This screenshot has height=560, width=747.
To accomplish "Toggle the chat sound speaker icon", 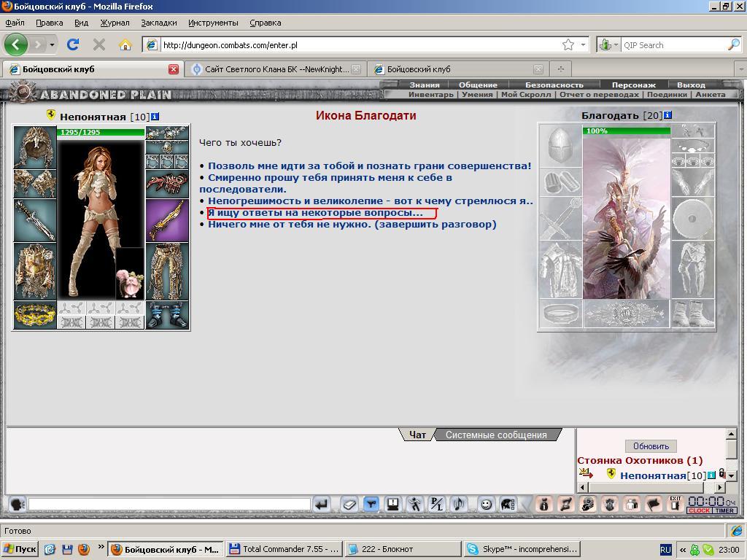I will [x=459, y=504].
